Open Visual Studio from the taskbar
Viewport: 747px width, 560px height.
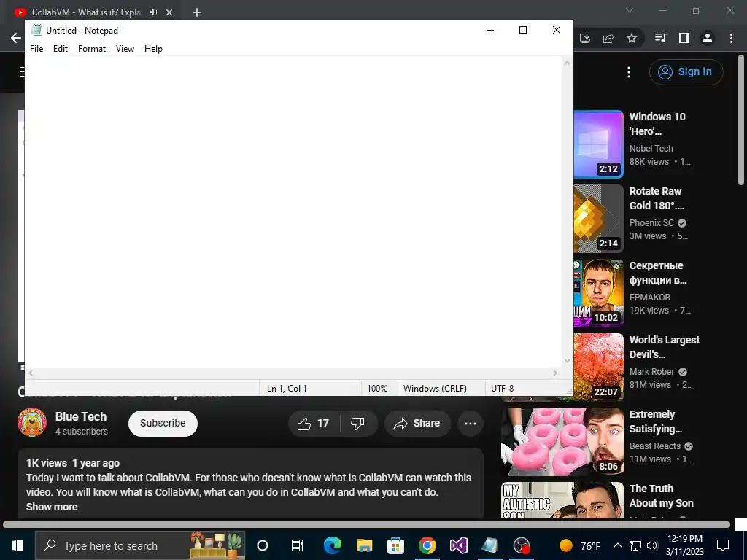(x=459, y=545)
